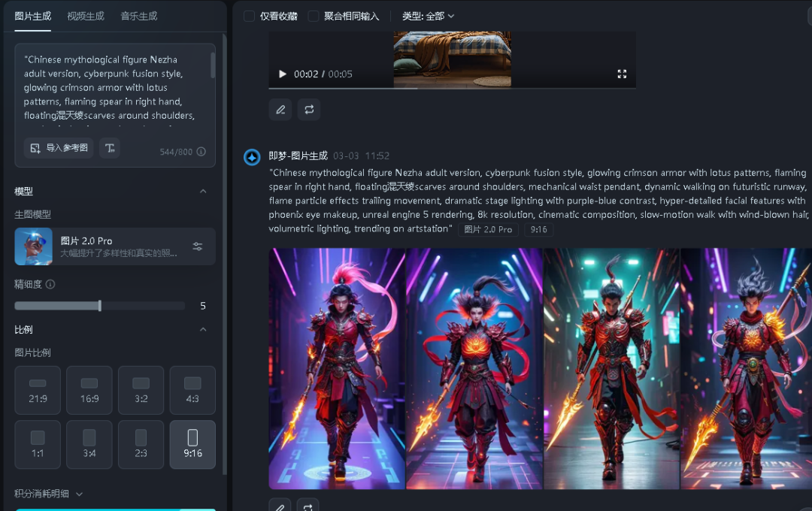This screenshot has width=812, height=511.
Task: Open model settings sliders icon
Action: click(x=197, y=246)
